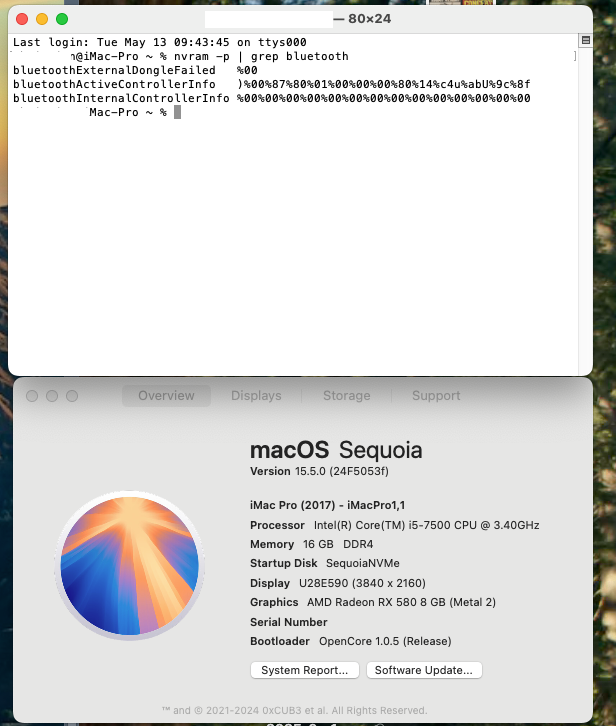
Task: Switch to the Storage tab
Action: [346, 395]
